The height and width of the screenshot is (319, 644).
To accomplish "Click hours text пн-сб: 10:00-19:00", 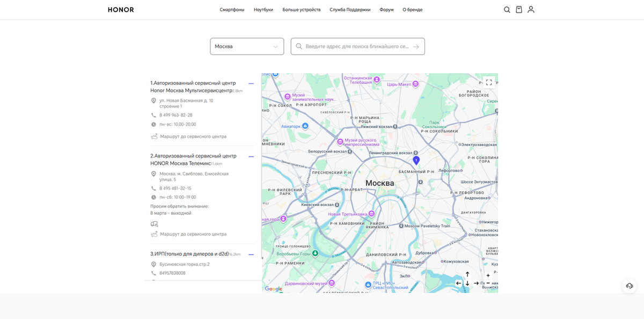I will click(x=178, y=197).
